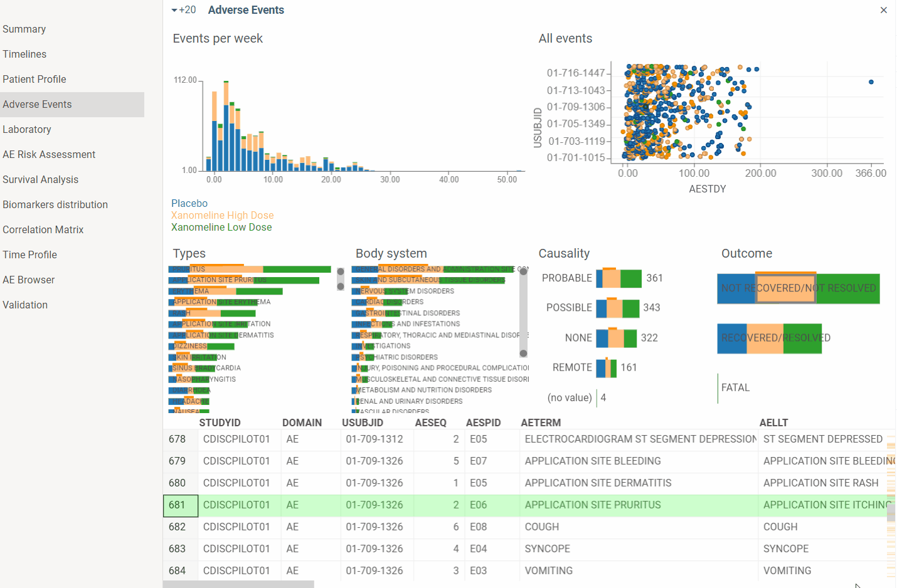The width and height of the screenshot is (897, 588).
Task: Open the Laboratory view
Action: click(x=27, y=129)
